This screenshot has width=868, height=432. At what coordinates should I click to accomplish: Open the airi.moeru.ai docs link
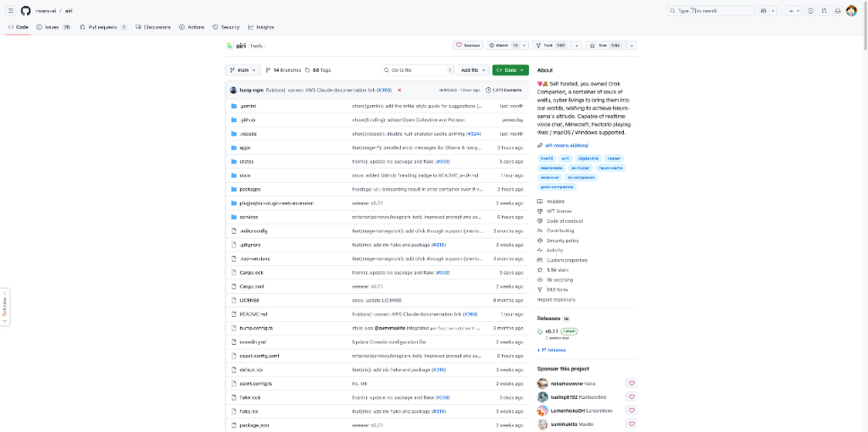point(567,146)
